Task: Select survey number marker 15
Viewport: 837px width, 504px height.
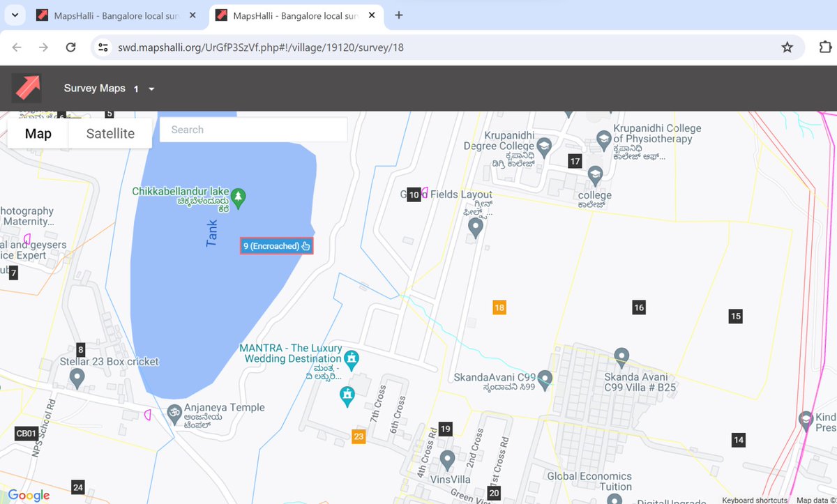Action: (x=735, y=316)
